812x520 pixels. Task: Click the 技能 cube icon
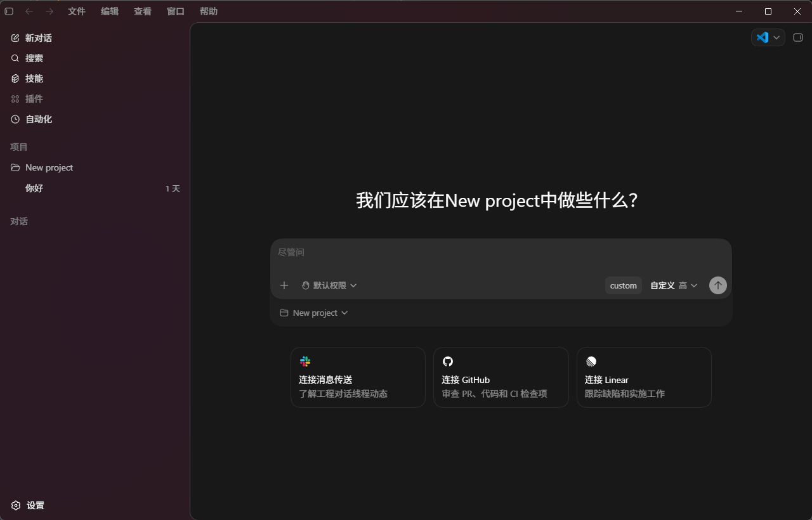15,79
